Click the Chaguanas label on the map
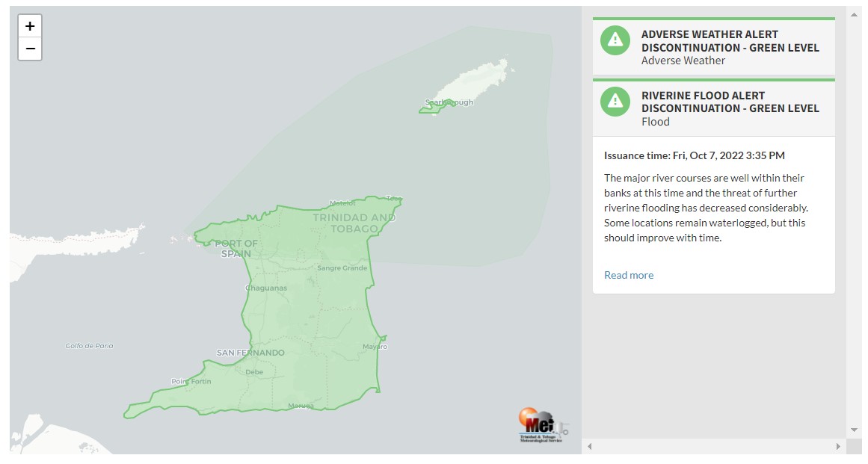Viewport: 868px width, 464px height. click(x=266, y=288)
